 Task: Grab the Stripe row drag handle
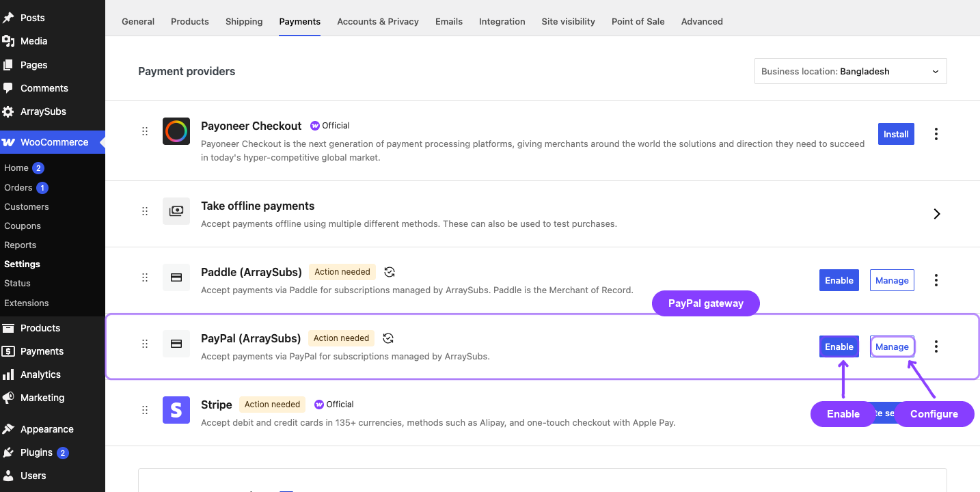click(x=145, y=410)
